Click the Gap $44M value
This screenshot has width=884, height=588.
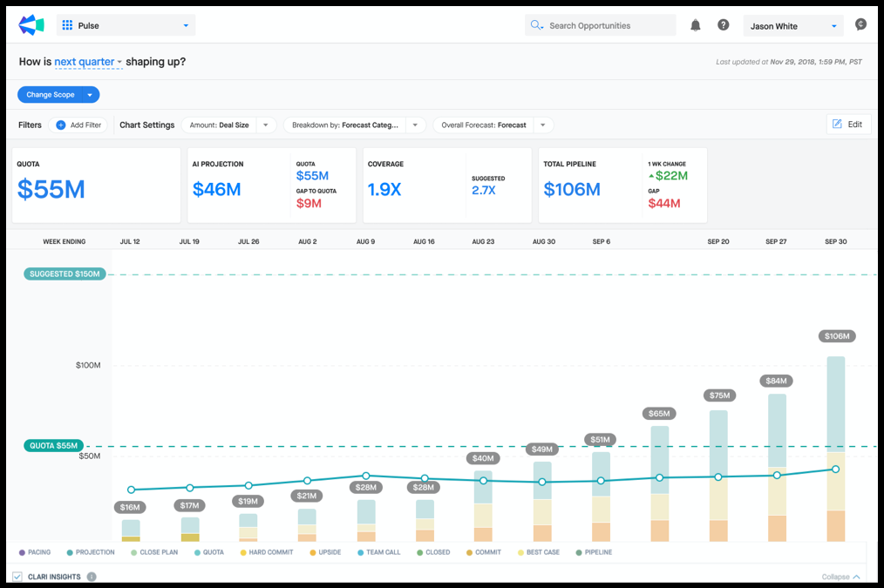[x=664, y=203]
